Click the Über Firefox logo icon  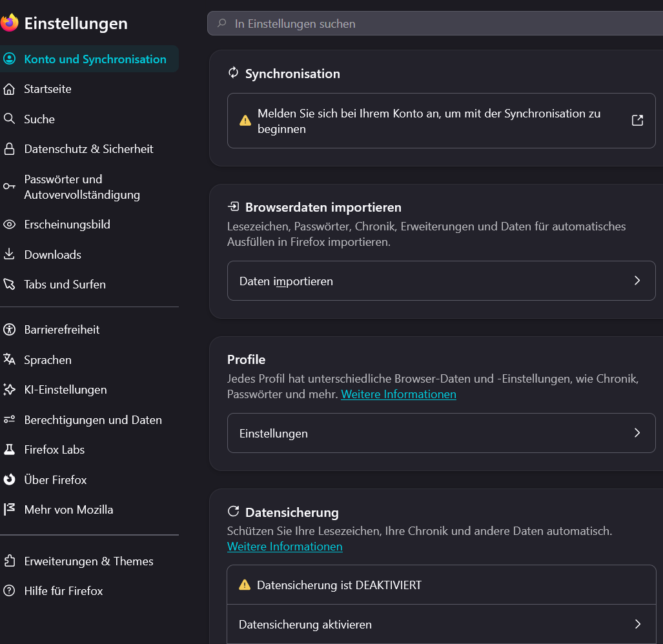click(9, 479)
